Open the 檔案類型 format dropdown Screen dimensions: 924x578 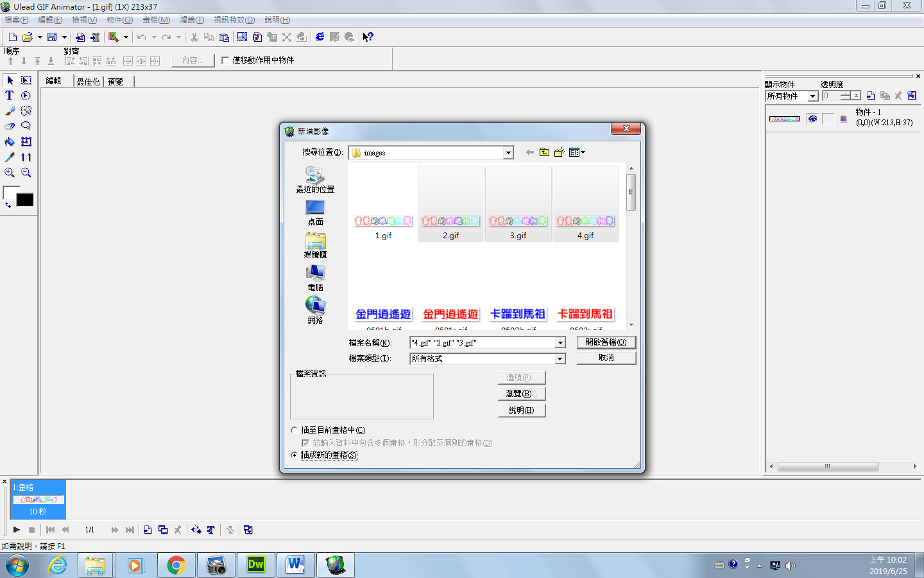pyautogui.click(x=560, y=359)
